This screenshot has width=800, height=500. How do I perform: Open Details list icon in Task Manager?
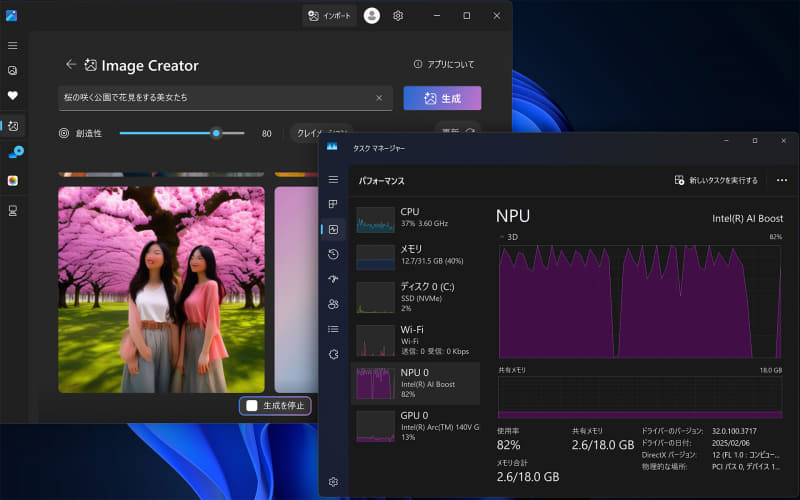point(333,329)
